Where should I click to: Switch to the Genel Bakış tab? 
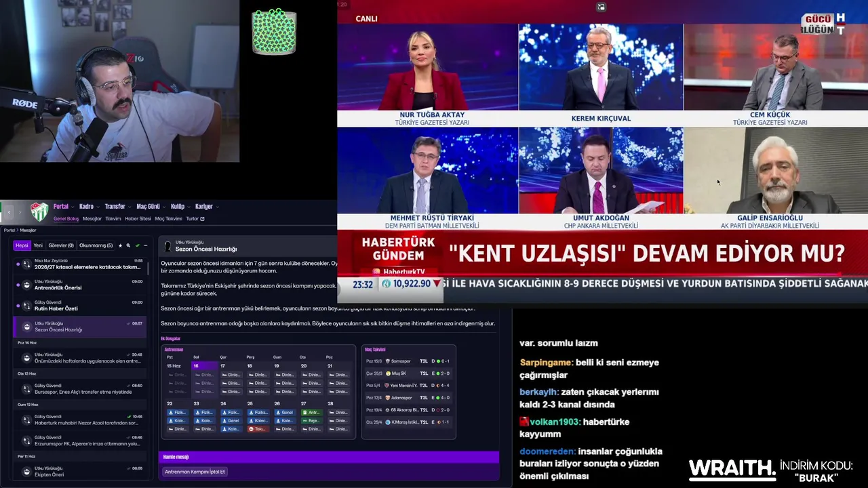[66, 219]
